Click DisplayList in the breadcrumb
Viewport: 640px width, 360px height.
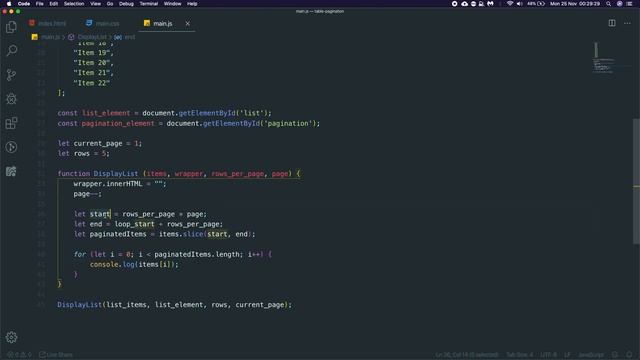point(92,37)
